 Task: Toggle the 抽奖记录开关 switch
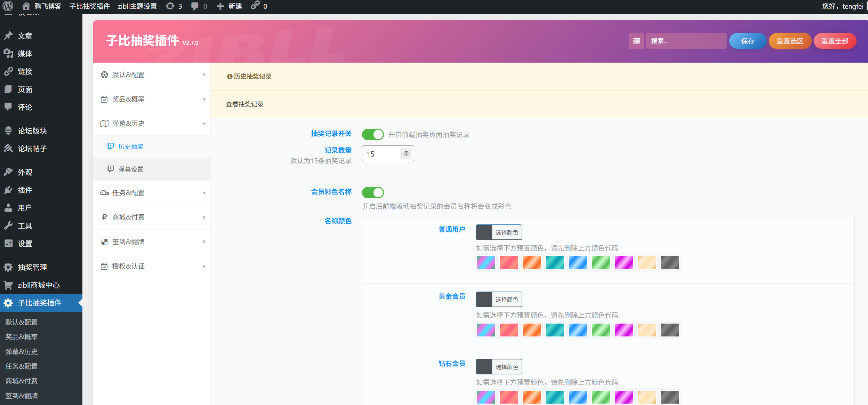click(x=373, y=134)
